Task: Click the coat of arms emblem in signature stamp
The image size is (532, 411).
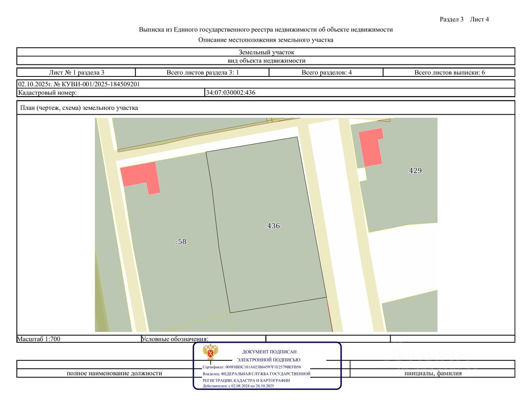Action: [x=211, y=352]
